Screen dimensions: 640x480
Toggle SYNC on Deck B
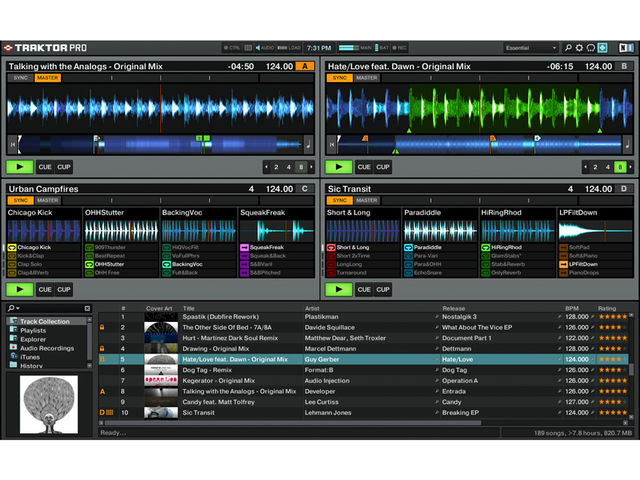click(340, 78)
